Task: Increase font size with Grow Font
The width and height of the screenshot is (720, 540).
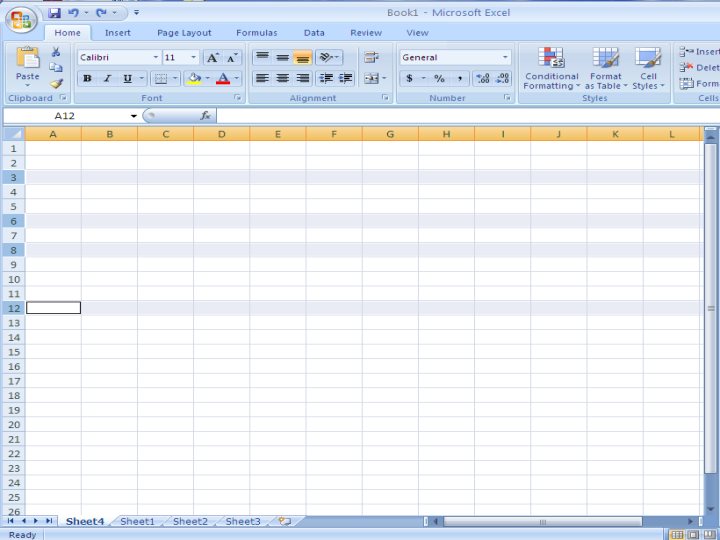Action: click(212, 58)
